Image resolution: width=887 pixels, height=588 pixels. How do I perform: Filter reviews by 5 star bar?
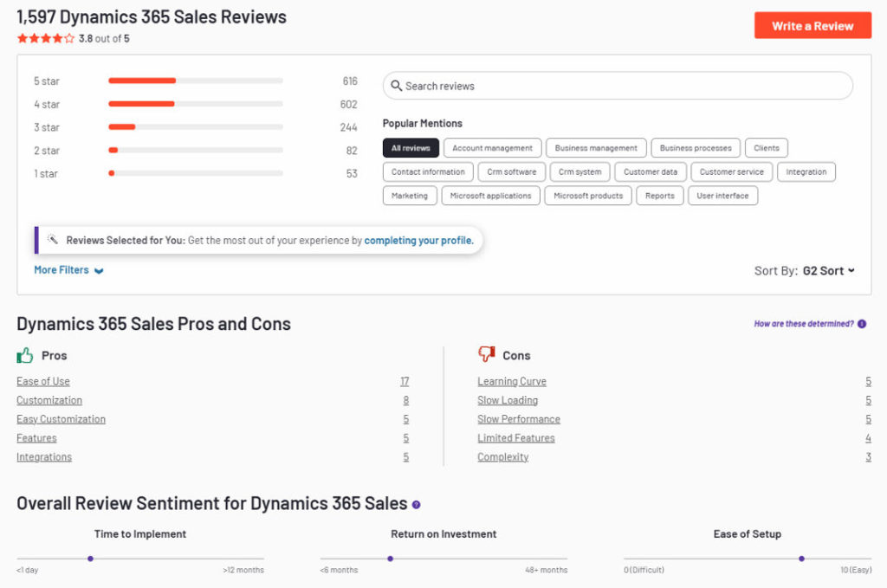point(196,81)
